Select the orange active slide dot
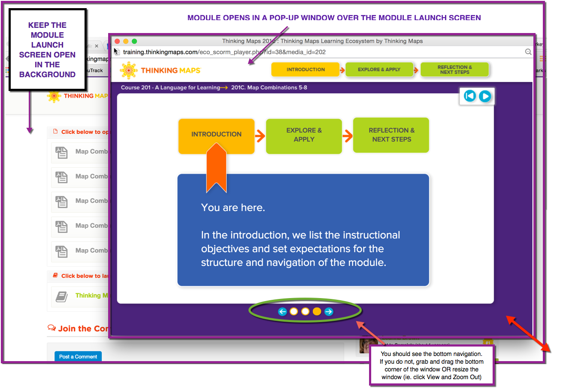The image size is (566, 392). click(317, 312)
